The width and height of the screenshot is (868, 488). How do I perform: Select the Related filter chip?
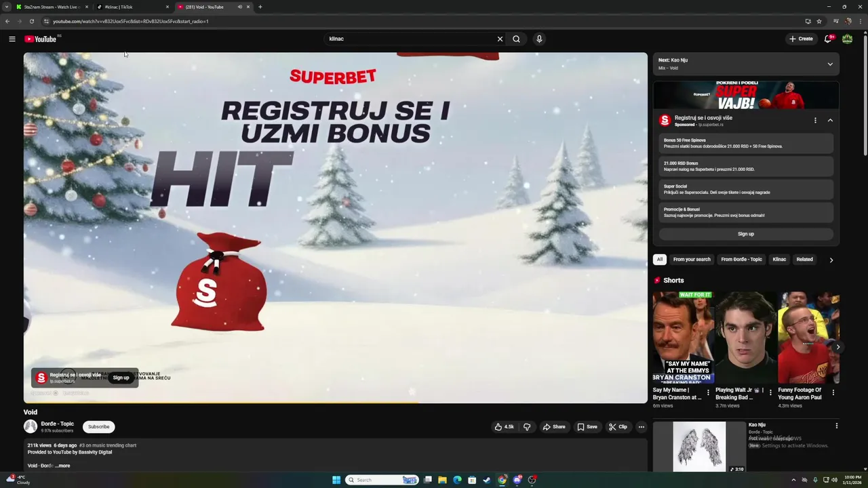pyautogui.click(x=804, y=260)
